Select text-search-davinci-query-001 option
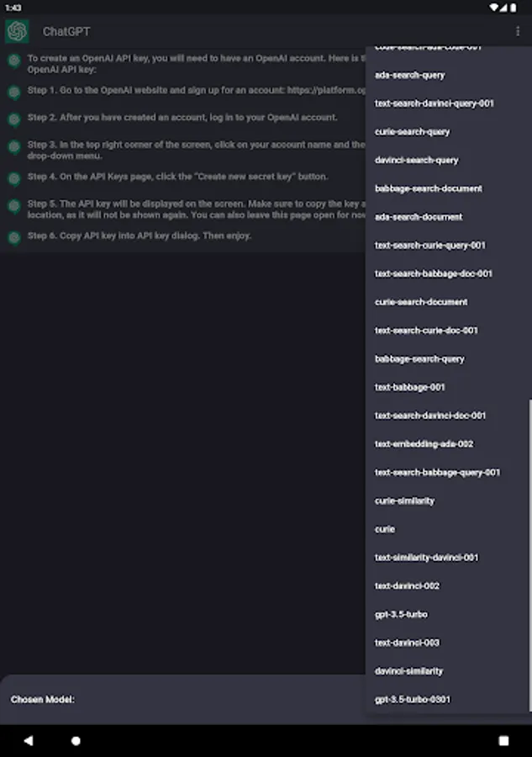532x757 pixels. pos(434,103)
